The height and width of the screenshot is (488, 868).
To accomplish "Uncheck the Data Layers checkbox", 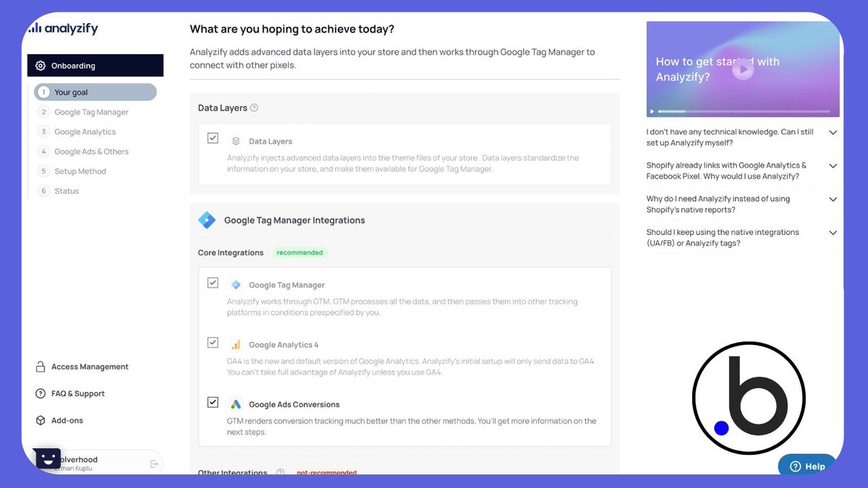I will [213, 137].
